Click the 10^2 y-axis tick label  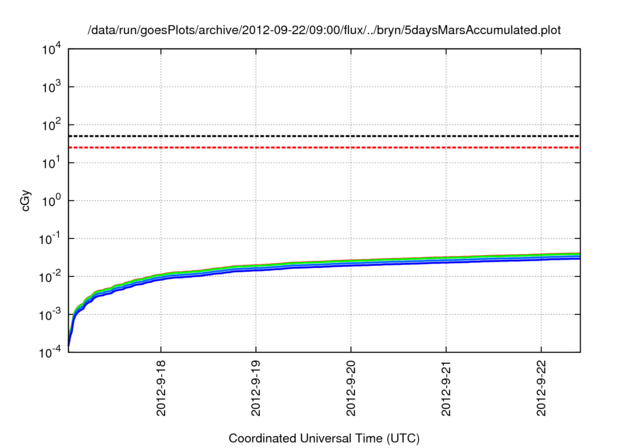pos(51,125)
